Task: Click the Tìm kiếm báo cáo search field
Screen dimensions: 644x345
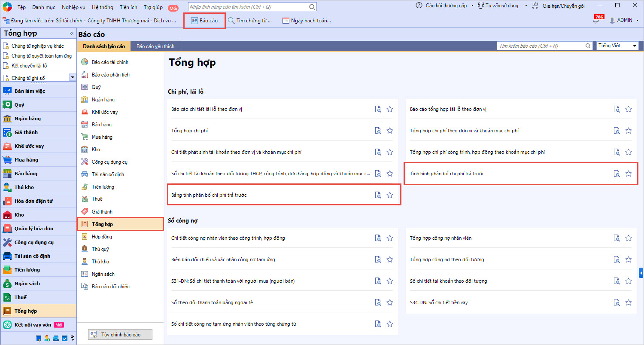Action: 541,46
